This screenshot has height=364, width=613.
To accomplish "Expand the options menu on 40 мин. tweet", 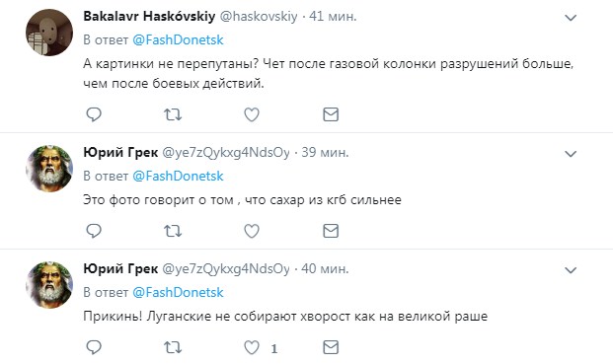I will pos(571,270).
